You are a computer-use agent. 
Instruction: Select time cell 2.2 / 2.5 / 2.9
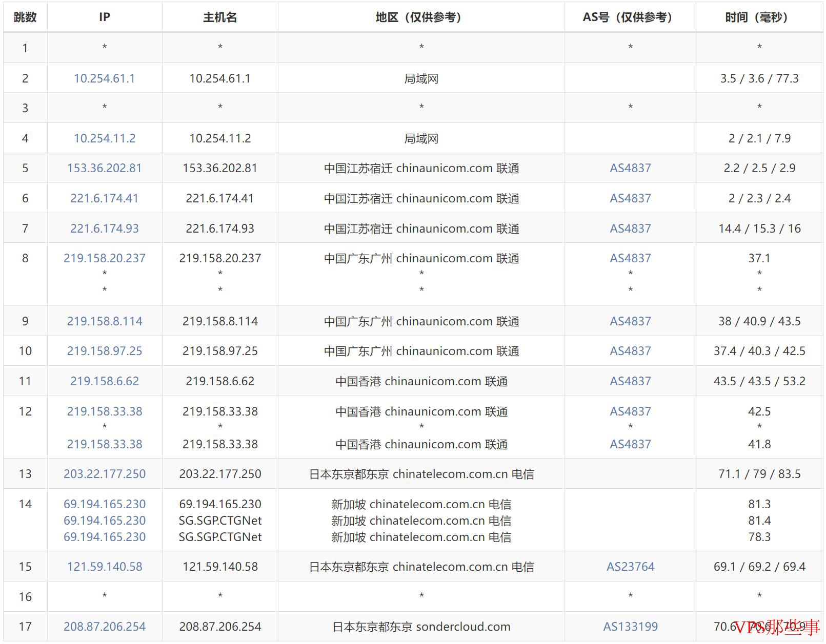[759, 168]
